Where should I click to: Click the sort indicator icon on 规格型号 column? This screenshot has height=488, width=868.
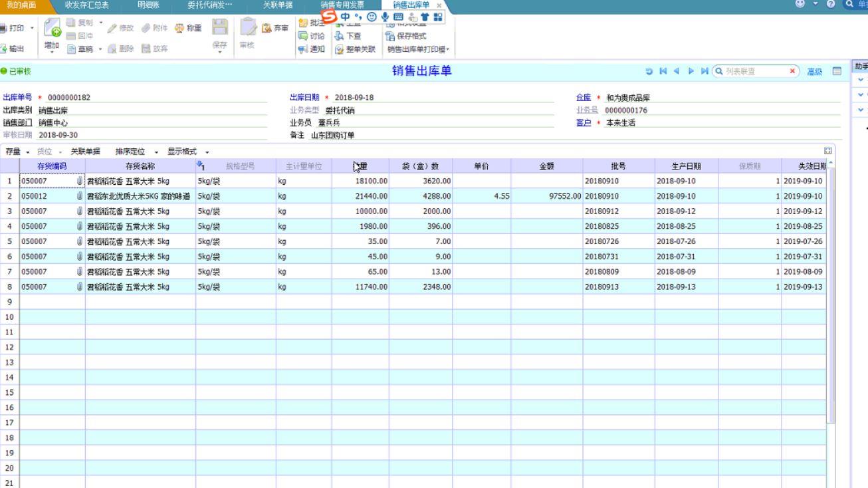200,166
